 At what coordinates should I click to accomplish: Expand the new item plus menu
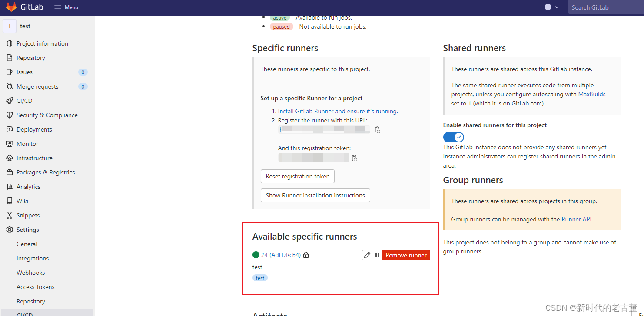coord(551,7)
